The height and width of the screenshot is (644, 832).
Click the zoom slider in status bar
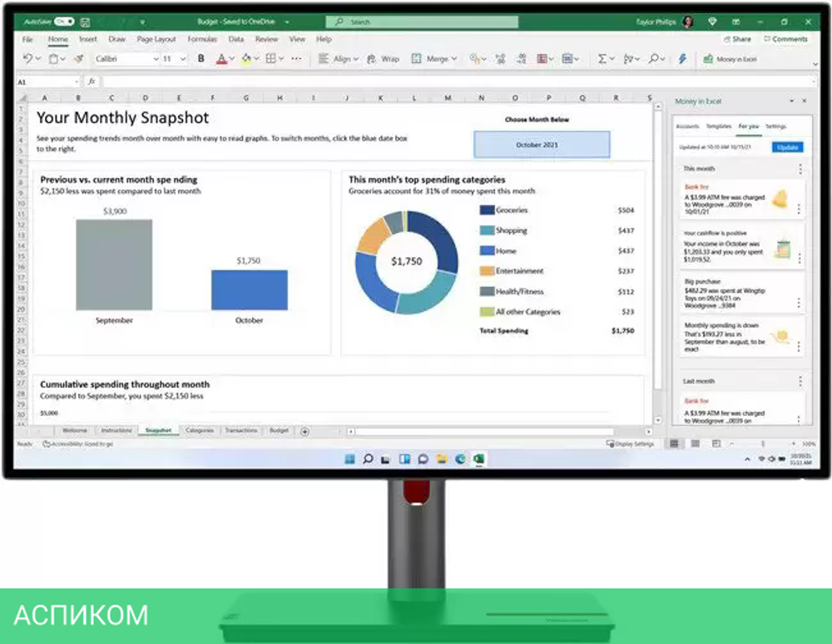[762, 444]
